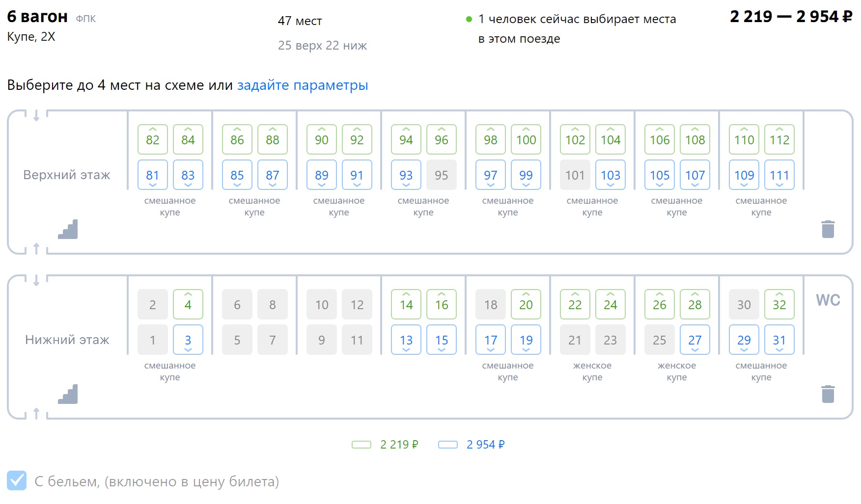Select seat 13 on lower floor

[x=406, y=340]
